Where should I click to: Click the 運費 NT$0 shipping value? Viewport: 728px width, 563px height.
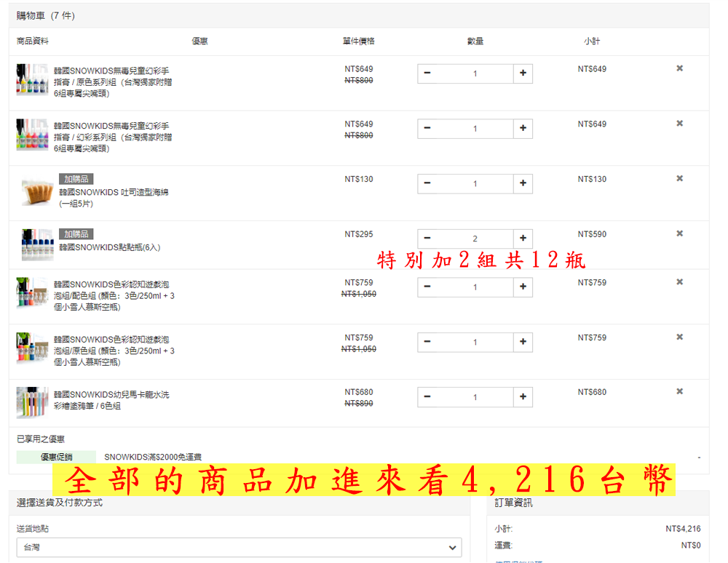691,546
